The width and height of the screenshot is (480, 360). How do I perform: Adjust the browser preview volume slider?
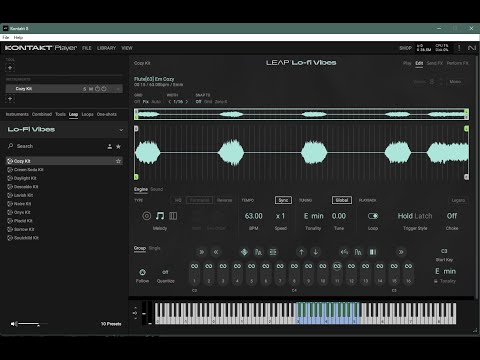(33, 324)
